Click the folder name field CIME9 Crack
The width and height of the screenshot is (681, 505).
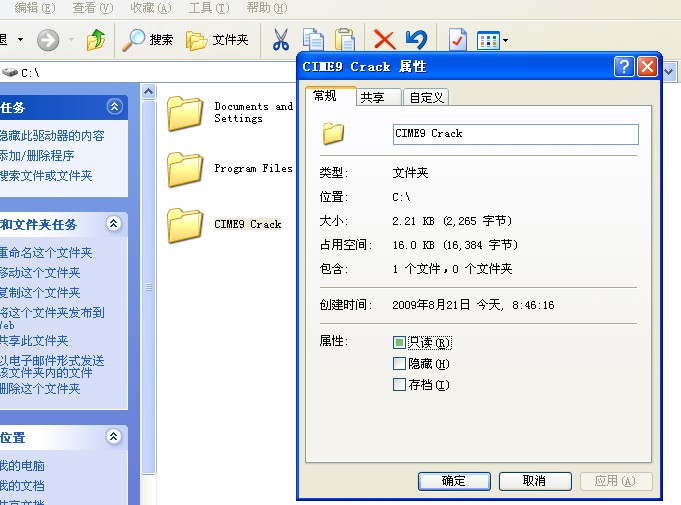tap(516, 134)
